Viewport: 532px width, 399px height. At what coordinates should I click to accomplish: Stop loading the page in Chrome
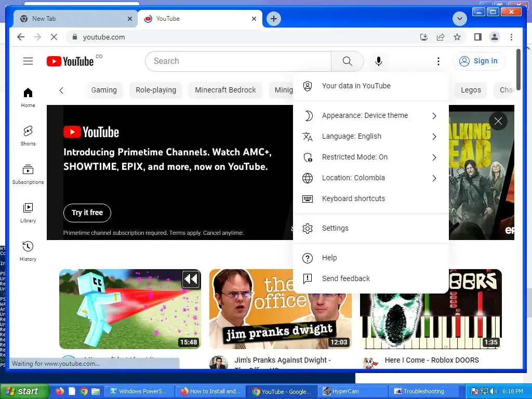(54, 37)
